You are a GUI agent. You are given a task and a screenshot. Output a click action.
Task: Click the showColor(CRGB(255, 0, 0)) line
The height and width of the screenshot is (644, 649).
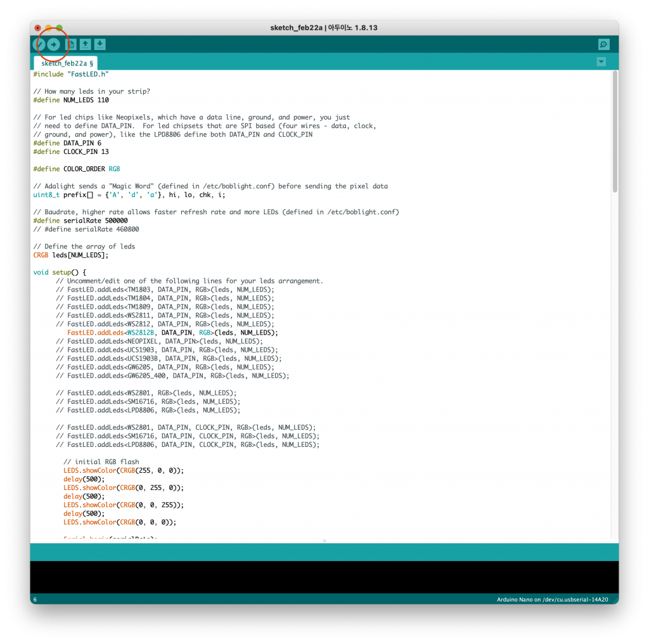(x=124, y=470)
